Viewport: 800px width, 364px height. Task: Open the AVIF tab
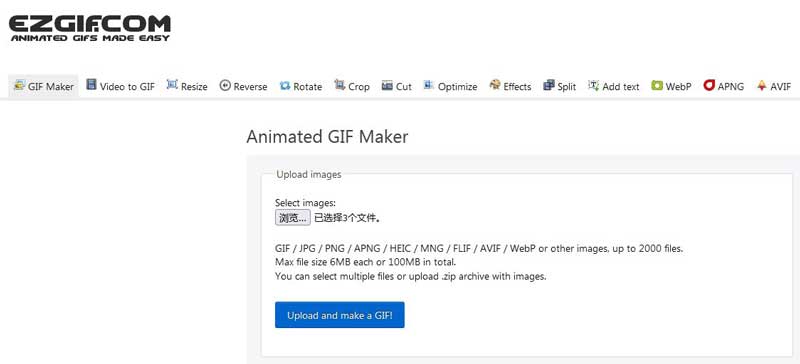pyautogui.click(x=774, y=86)
